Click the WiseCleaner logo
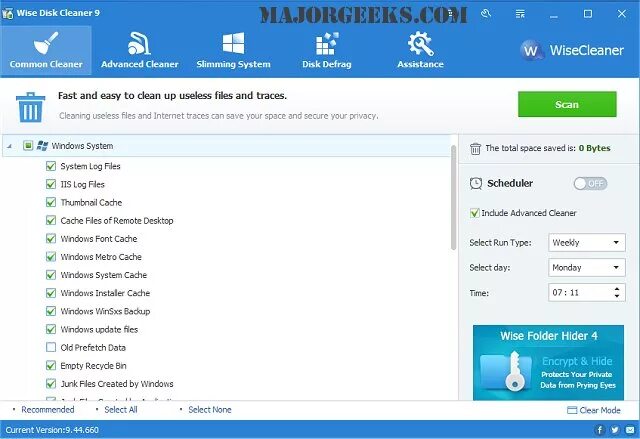The image size is (640, 439). 572,50
